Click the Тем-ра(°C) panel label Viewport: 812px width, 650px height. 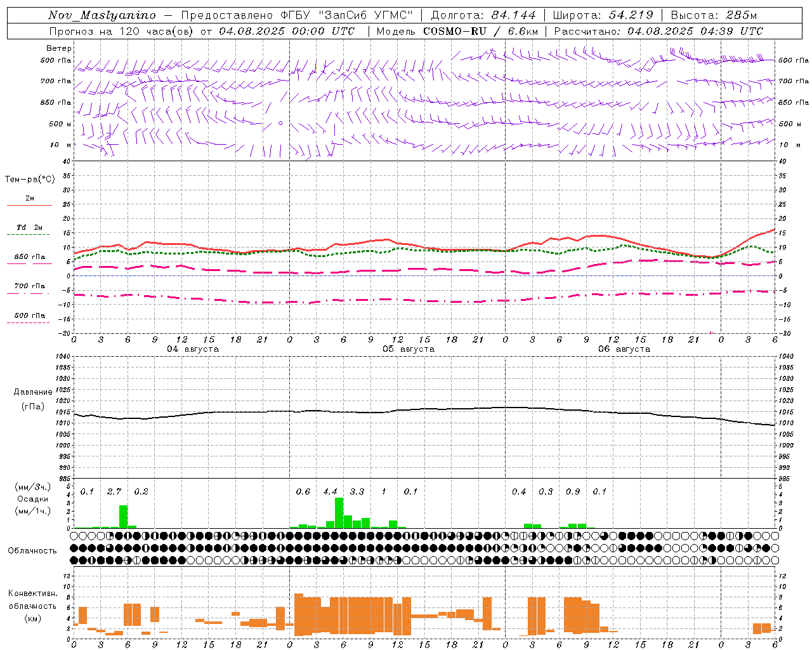(30, 180)
